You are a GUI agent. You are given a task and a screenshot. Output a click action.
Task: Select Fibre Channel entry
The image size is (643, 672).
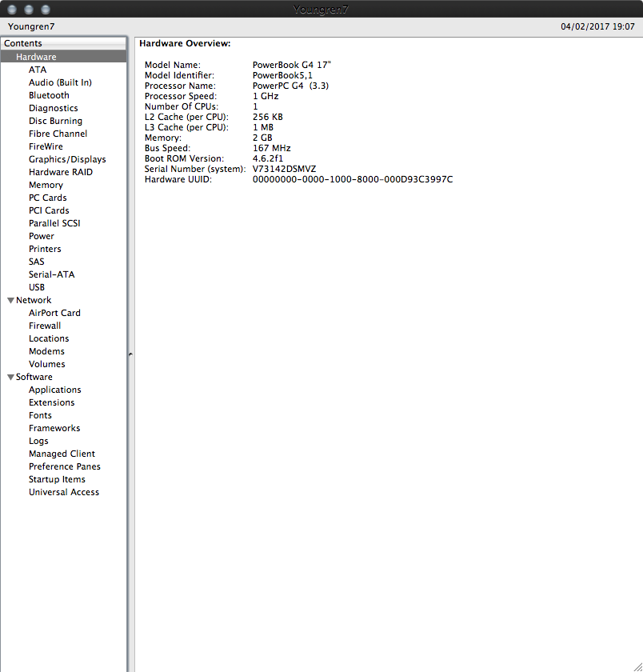pyautogui.click(x=58, y=134)
